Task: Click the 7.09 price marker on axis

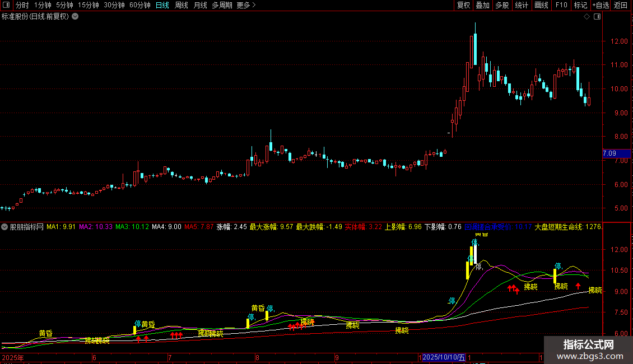Action: [616, 153]
